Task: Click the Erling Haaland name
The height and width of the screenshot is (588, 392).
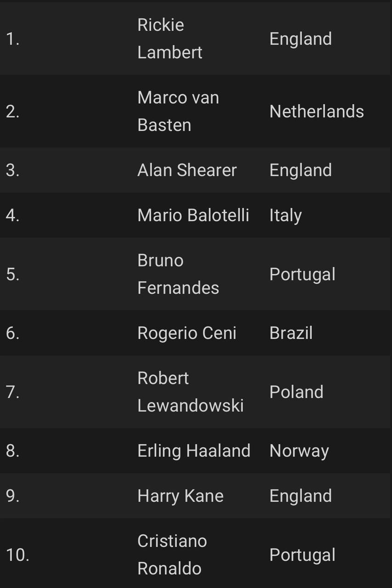Action: [x=193, y=451]
